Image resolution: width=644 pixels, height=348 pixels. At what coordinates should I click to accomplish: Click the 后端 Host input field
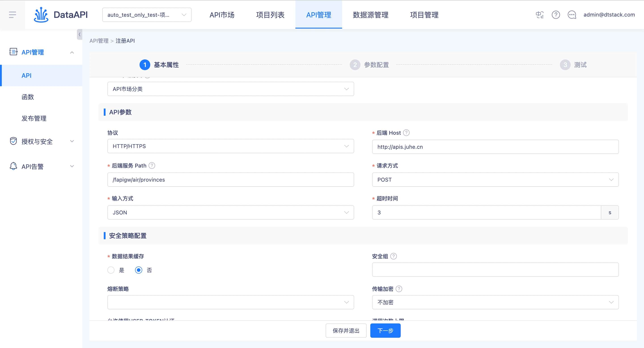[x=495, y=147]
